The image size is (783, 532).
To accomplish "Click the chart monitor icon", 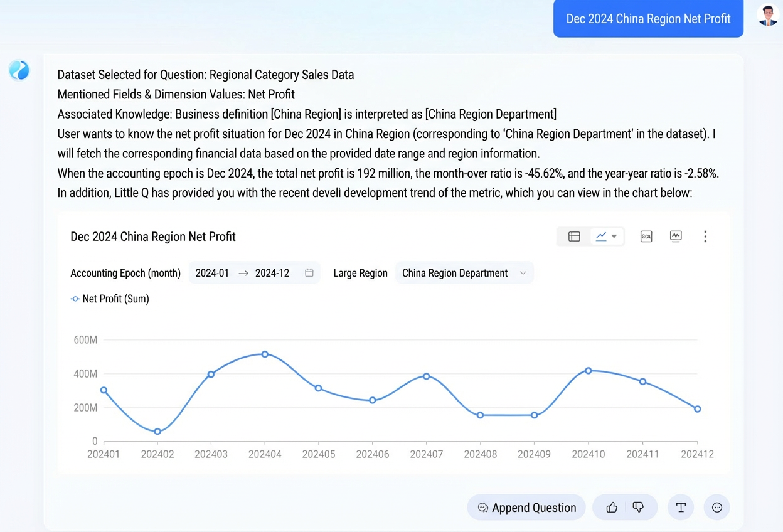I will coord(676,237).
